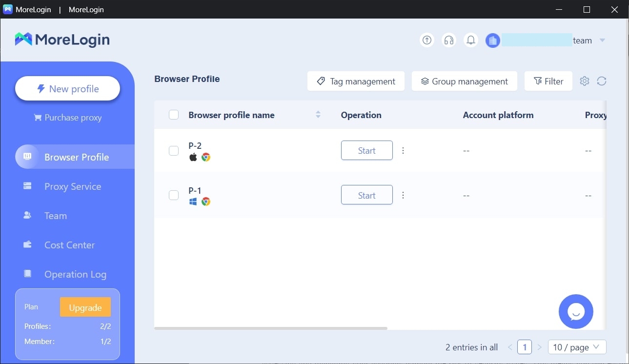Open Cost Center section
Viewport: 629px width, 364px height.
69,245
